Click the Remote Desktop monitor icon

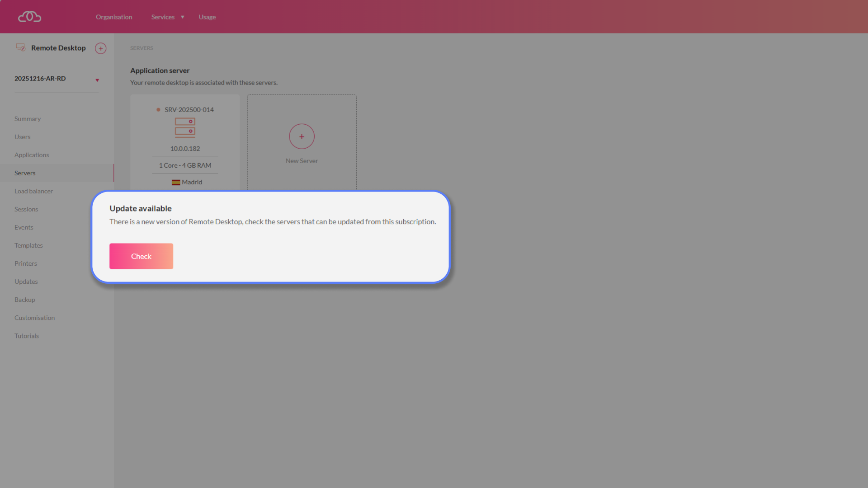point(20,47)
